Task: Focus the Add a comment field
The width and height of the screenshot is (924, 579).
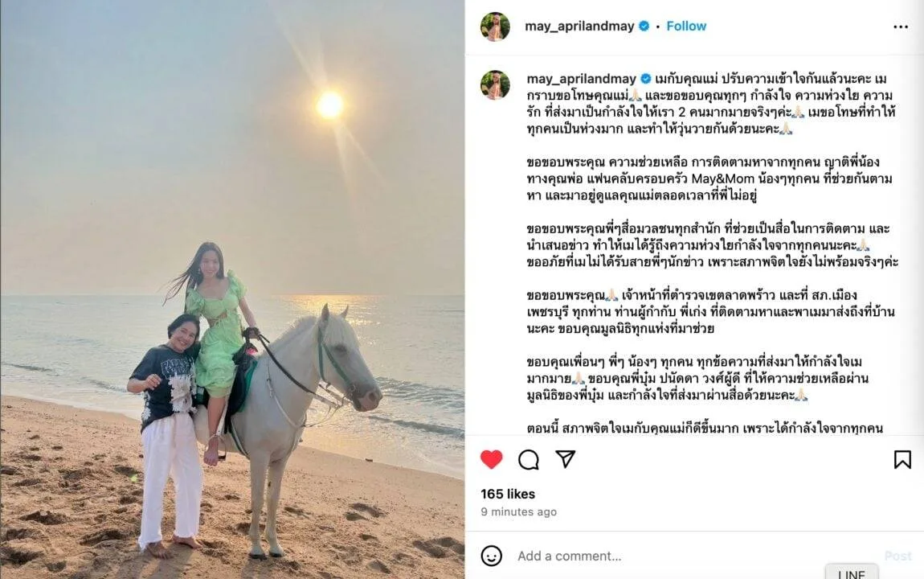Action: click(695, 556)
